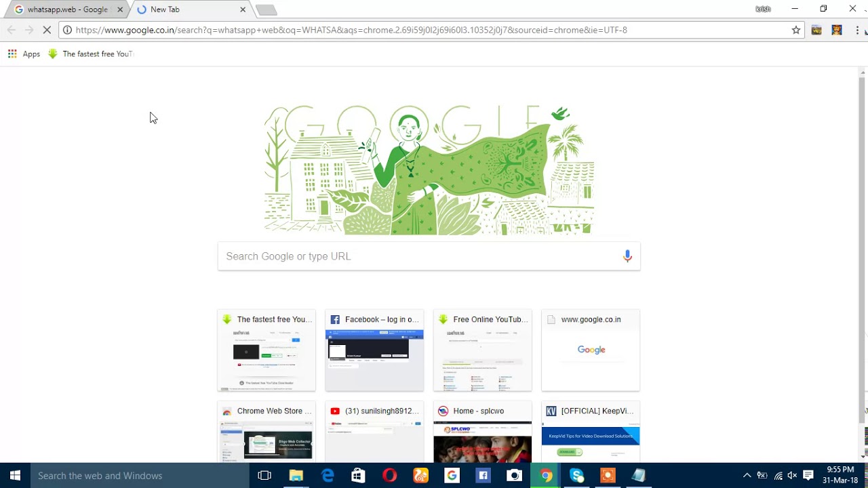Go forward using the forward arrow

28,30
